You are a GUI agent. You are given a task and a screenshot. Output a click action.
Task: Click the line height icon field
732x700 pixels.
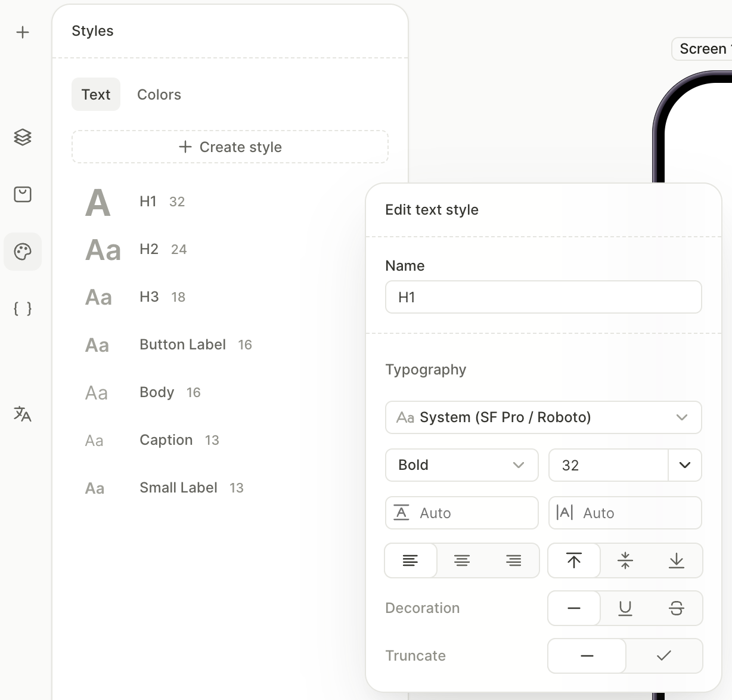click(x=462, y=513)
